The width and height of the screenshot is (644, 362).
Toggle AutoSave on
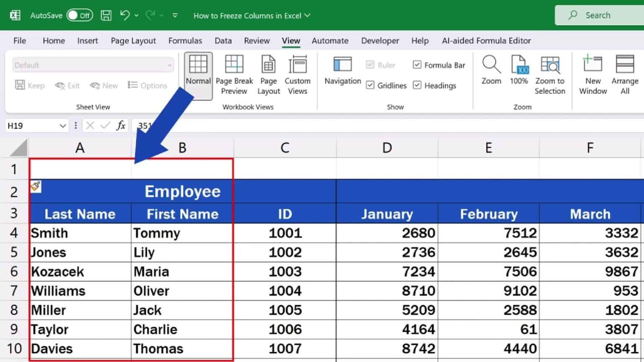[x=80, y=15]
